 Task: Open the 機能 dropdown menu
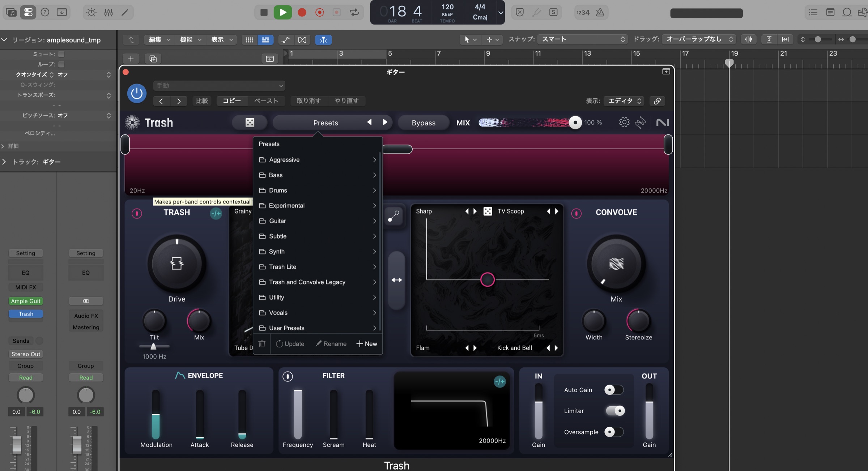[x=190, y=40]
